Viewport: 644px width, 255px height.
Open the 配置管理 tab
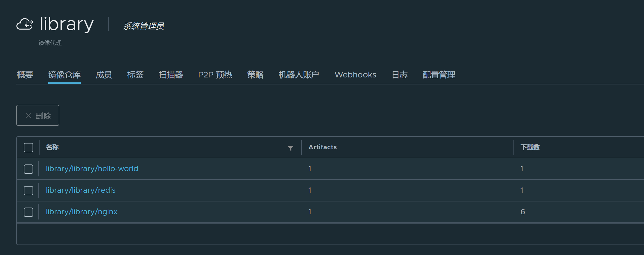click(439, 75)
